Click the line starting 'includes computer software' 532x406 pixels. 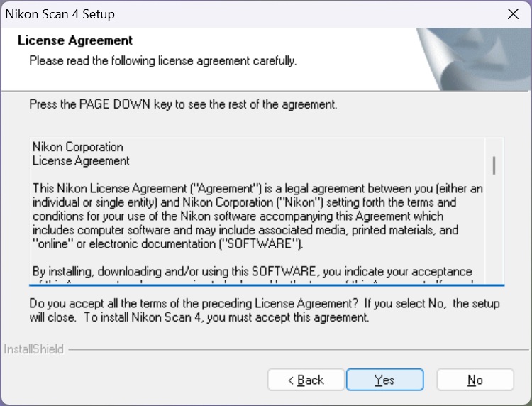point(245,230)
